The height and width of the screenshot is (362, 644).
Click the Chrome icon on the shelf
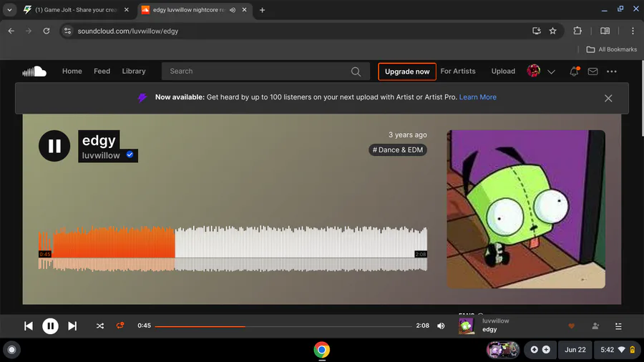click(321, 350)
